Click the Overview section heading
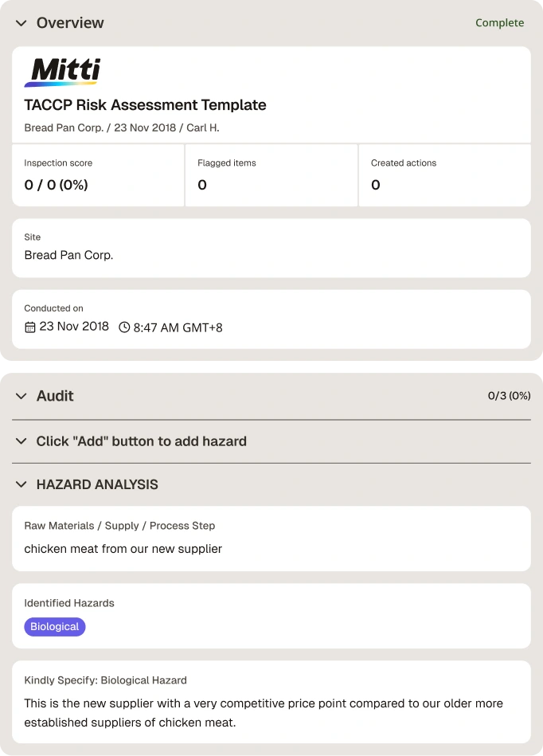The height and width of the screenshot is (756, 543). click(70, 22)
